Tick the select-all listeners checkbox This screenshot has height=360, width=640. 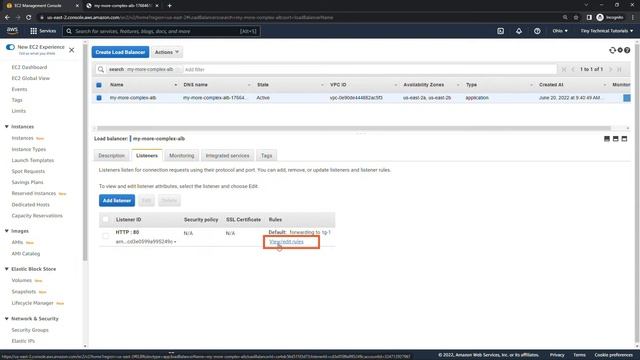click(106, 220)
